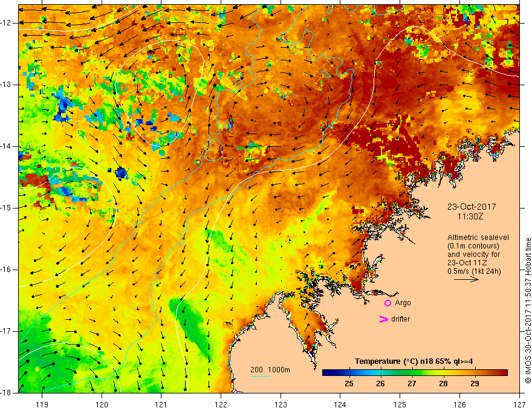This screenshot has height=411, width=532.
Task: Click the 25 tick label on the color scale
Action: tap(349, 384)
